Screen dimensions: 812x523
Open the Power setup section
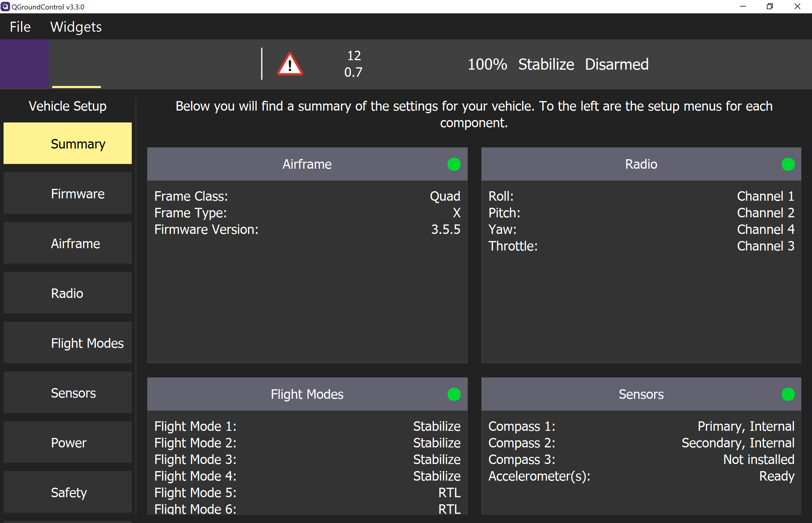click(x=67, y=443)
